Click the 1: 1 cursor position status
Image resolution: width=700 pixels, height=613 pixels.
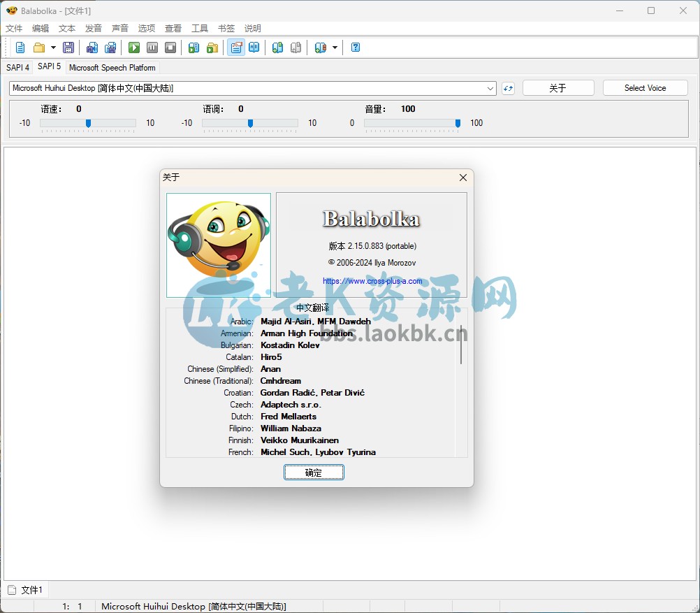[x=73, y=606]
